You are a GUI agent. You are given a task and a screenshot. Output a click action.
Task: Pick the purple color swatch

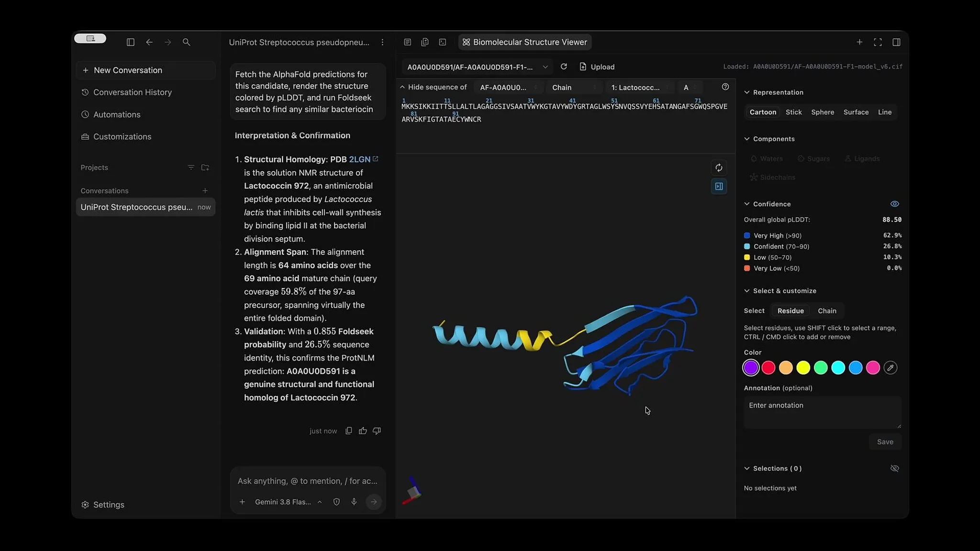point(751,367)
